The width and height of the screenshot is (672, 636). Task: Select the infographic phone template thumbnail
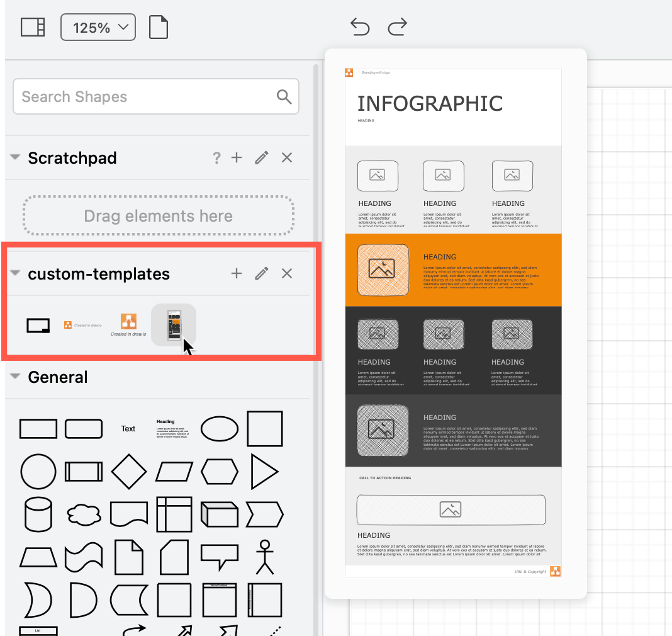click(x=174, y=325)
